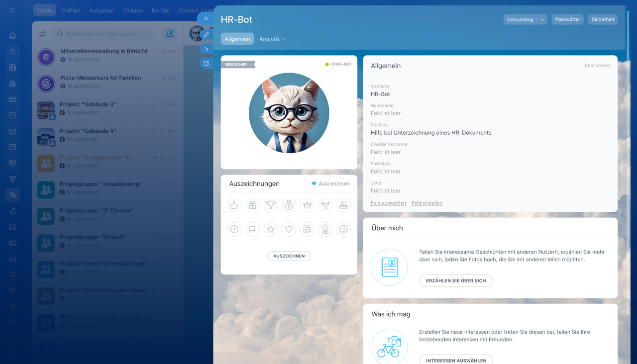Choose the flag award badge
This screenshot has height=364, width=637.
(252, 229)
